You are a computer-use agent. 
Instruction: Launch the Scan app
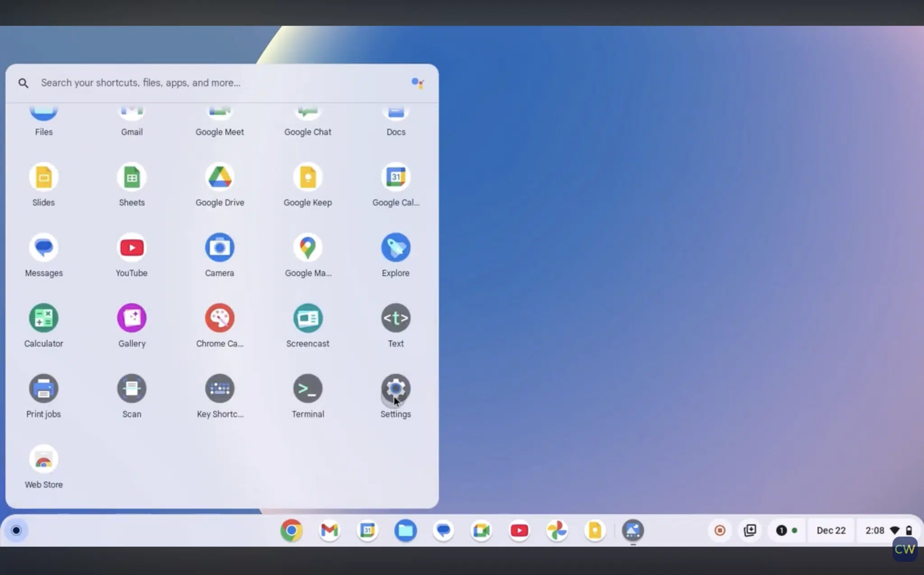click(x=132, y=396)
